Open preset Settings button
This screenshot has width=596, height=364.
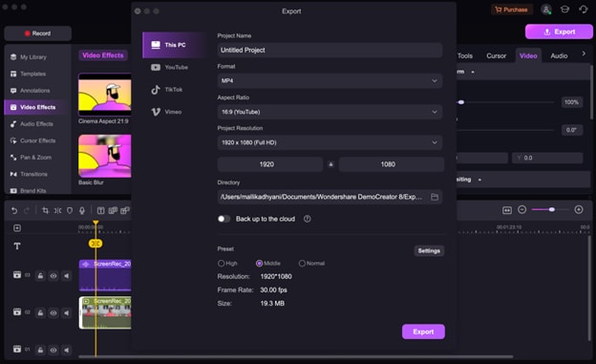point(429,250)
